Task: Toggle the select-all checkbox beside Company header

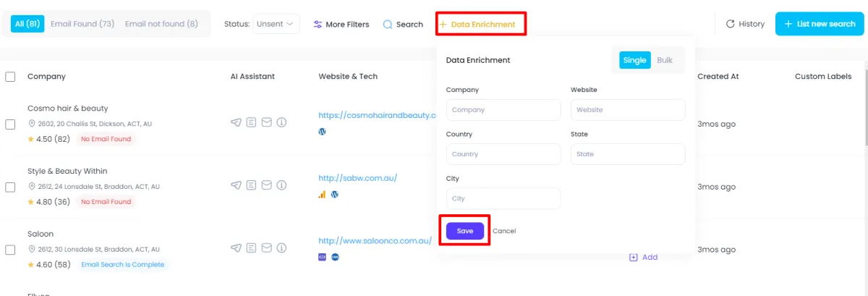Action: click(x=10, y=77)
